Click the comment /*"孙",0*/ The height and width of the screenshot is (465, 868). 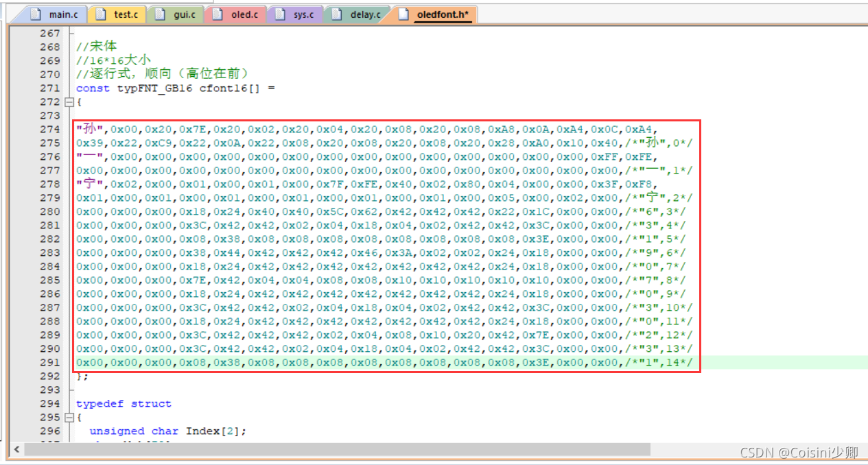point(659,143)
